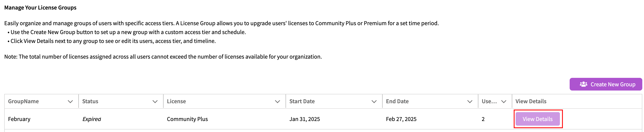Click the Jan 31, 2025 start date cell
This screenshot has height=132, width=644.
pyautogui.click(x=304, y=119)
